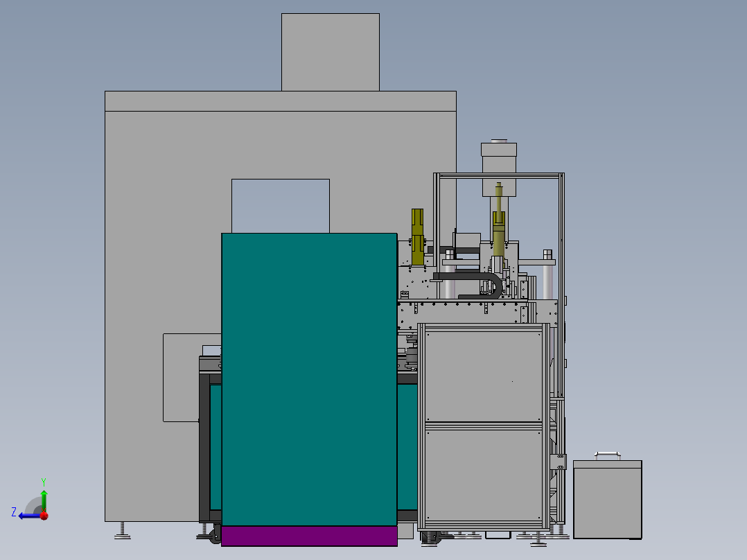The height and width of the screenshot is (560, 747).
Task: Click the red origin ball of the triad
Action: 44,516
